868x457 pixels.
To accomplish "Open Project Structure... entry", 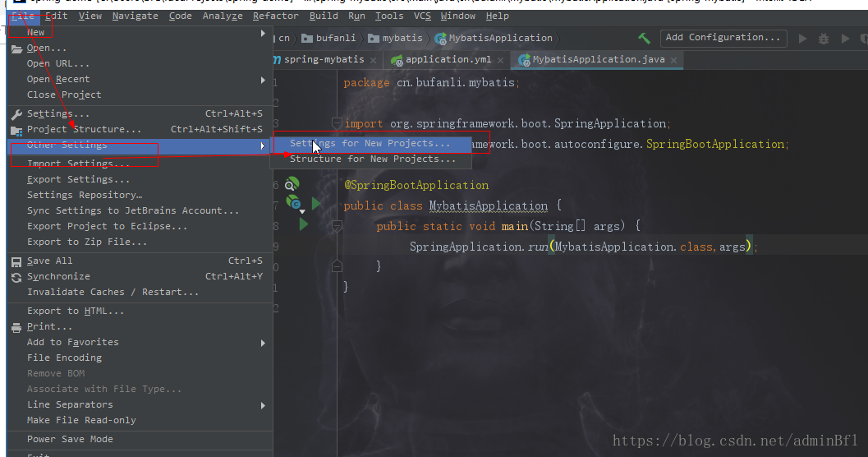I will click(x=140, y=129).
